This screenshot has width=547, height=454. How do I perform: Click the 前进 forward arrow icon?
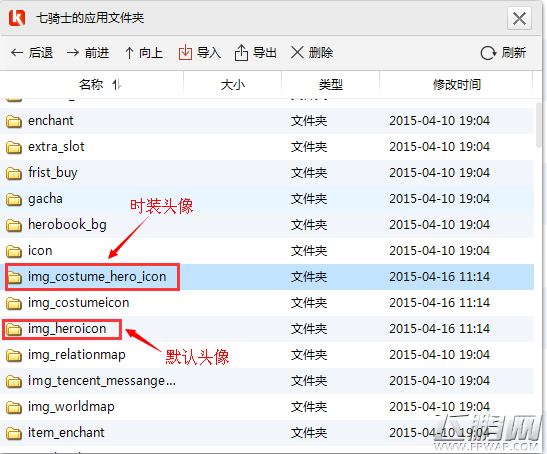coord(73,53)
